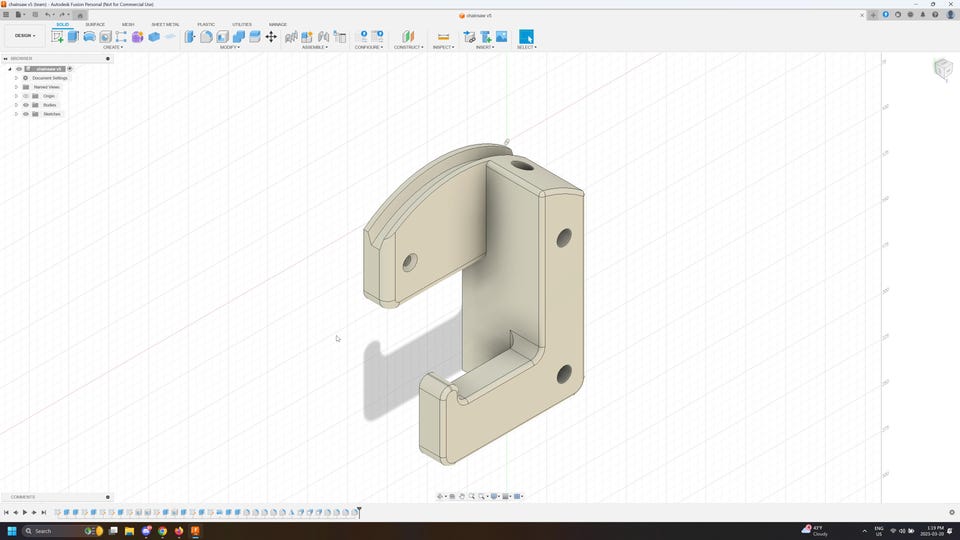Switch to the Sheet Metal tab
This screenshot has height=540, width=960.
tap(165, 24)
